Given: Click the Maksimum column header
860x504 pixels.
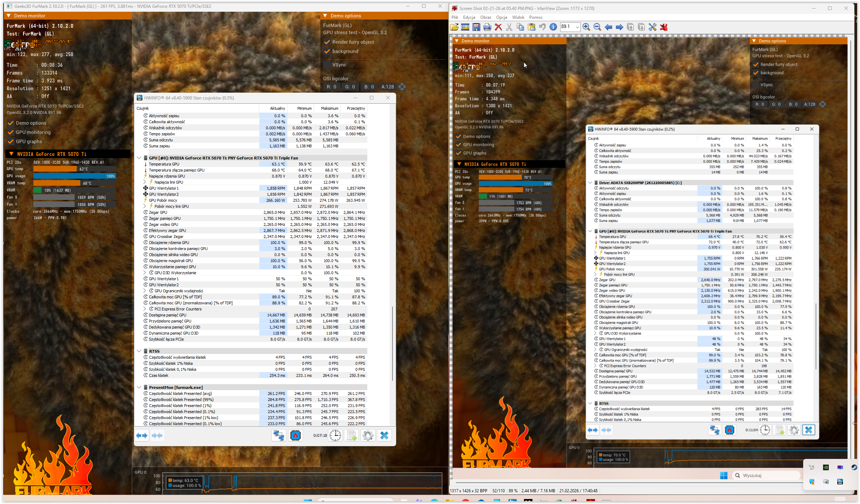Looking at the screenshot, I should (x=329, y=108).
